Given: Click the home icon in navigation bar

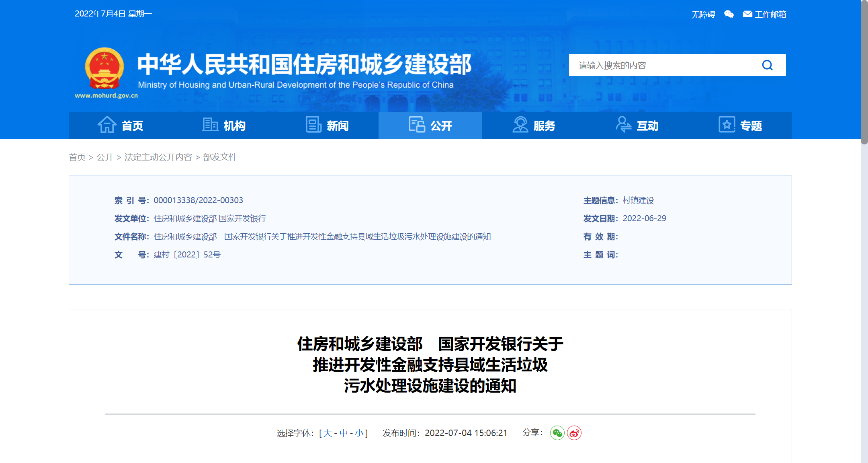Looking at the screenshot, I should click(106, 125).
